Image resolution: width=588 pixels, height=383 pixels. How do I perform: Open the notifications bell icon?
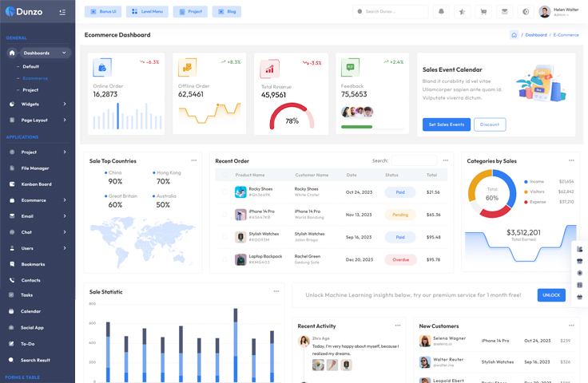tap(441, 12)
